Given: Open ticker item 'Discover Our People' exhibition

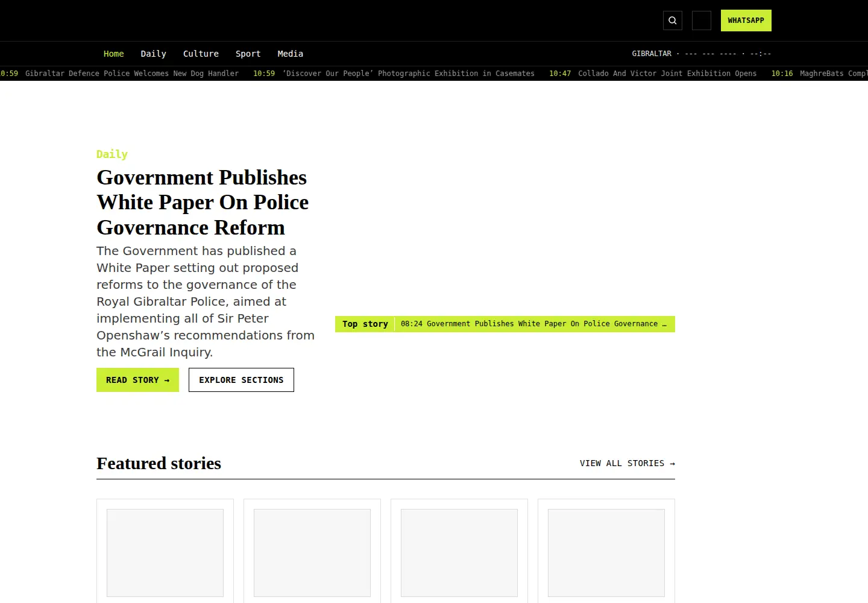Looking at the screenshot, I should point(394,74).
